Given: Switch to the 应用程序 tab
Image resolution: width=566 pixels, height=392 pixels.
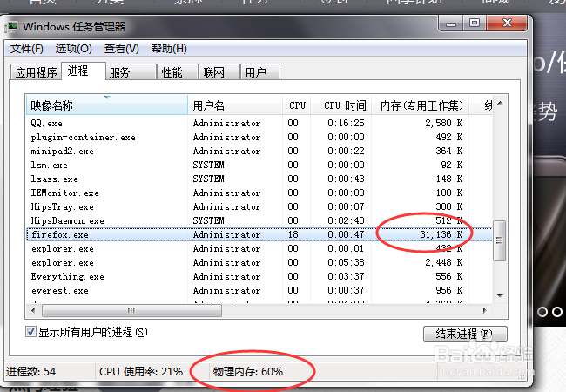Looking at the screenshot, I should click(x=36, y=72).
